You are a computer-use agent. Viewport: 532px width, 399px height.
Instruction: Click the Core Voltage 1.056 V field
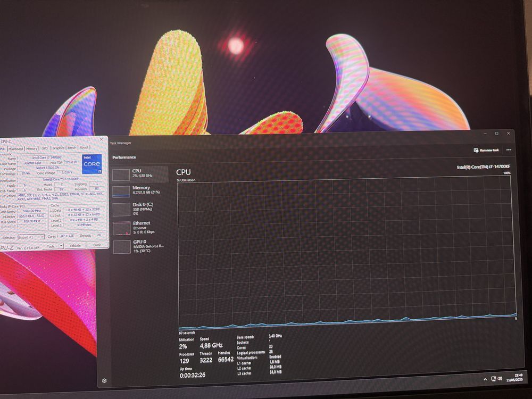point(67,173)
